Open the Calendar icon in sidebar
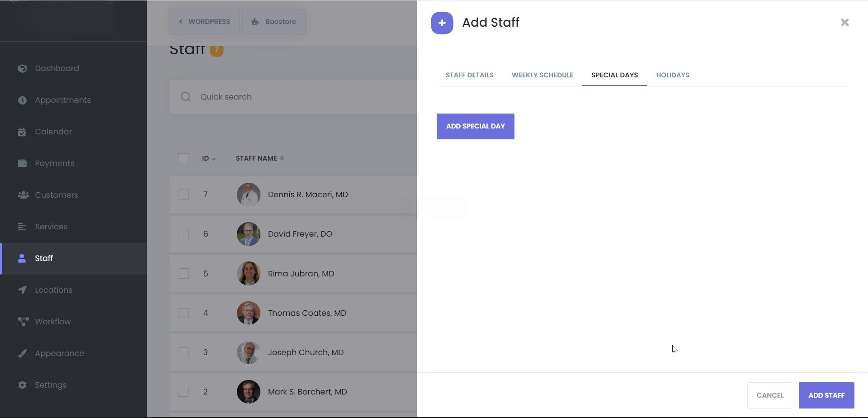 coord(22,132)
